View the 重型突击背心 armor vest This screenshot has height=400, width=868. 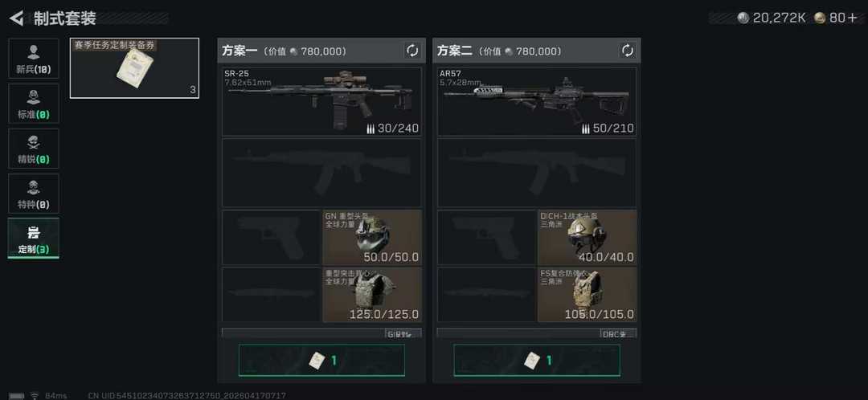372,295
